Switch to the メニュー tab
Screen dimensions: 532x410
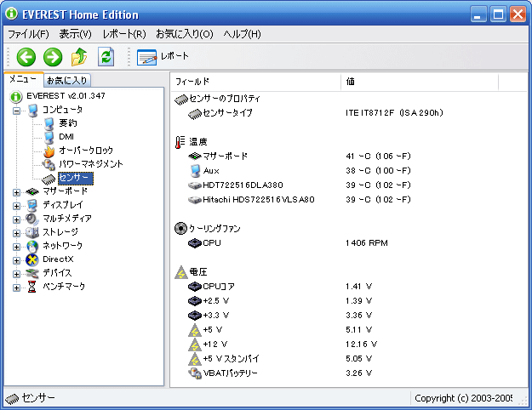tap(23, 79)
